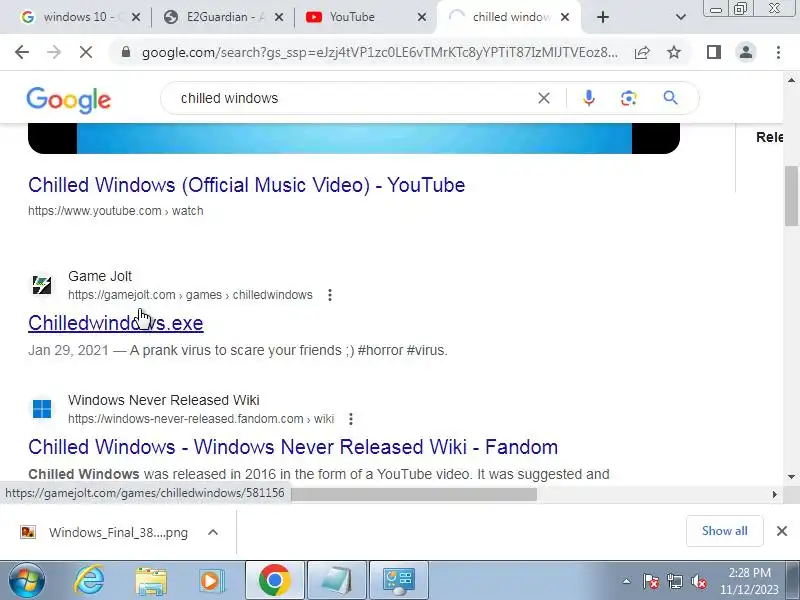Image resolution: width=800 pixels, height=600 pixels.
Task: Click the Chrome address bar URL
Action: pos(380,52)
